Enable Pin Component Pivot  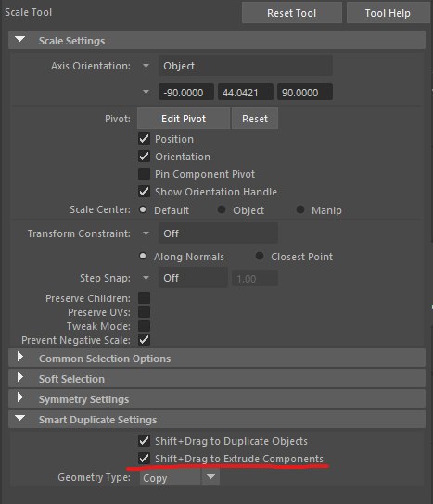click(x=144, y=174)
